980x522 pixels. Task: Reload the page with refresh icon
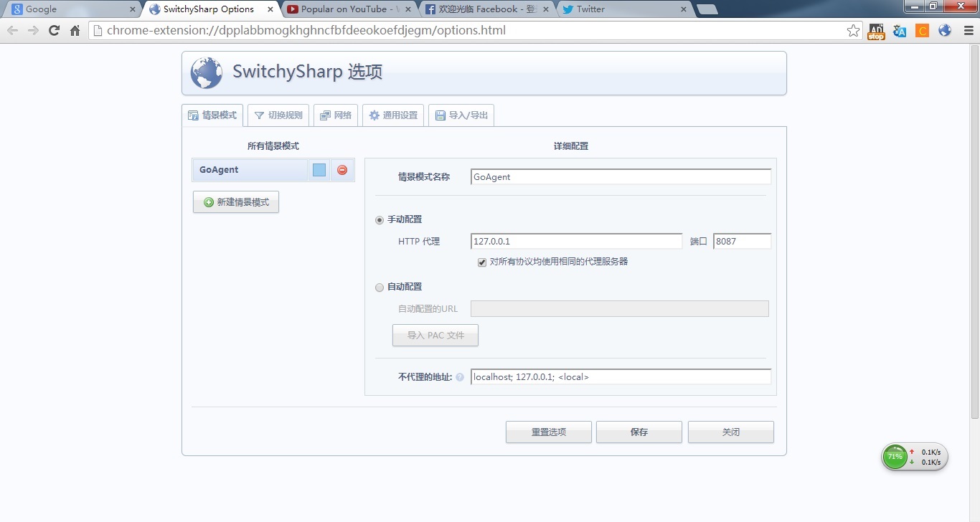54,31
